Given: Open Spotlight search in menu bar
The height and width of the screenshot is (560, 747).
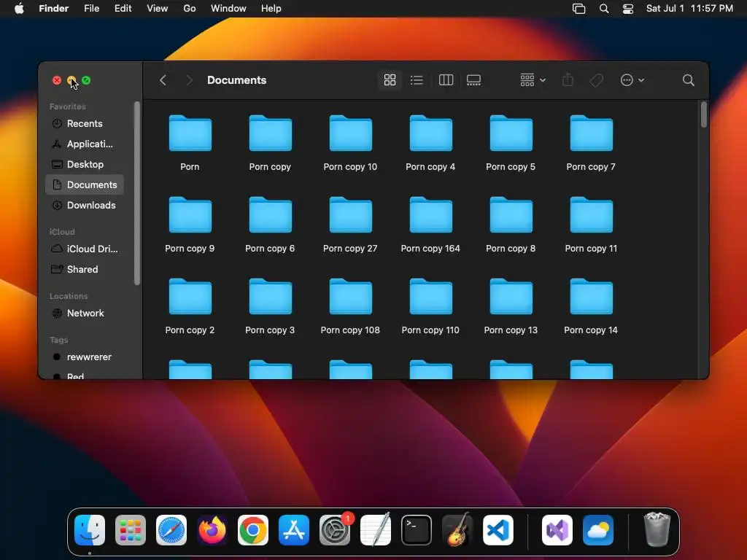Looking at the screenshot, I should click(x=604, y=9).
